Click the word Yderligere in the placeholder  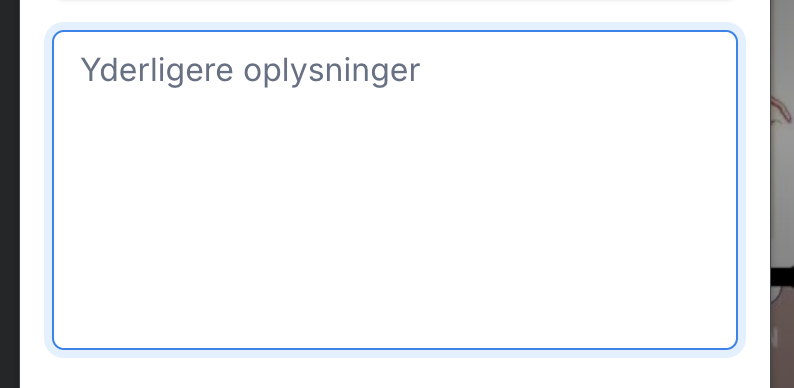coord(157,70)
